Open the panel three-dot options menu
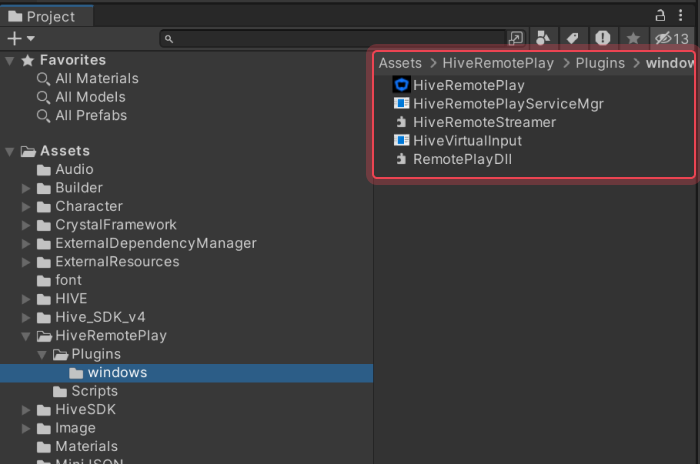Viewport: 700px width, 464px height. coord(681,15)
